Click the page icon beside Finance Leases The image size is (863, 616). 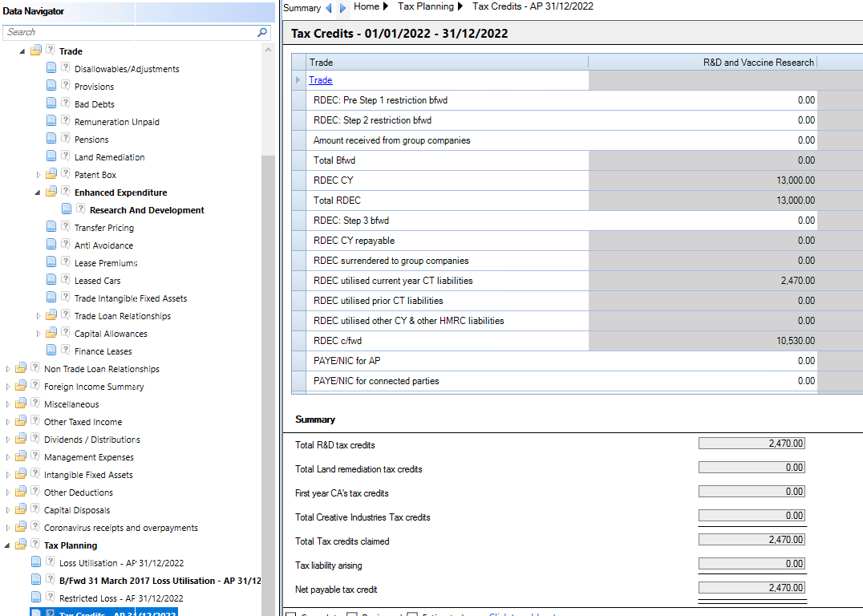(x=51, y=350)
